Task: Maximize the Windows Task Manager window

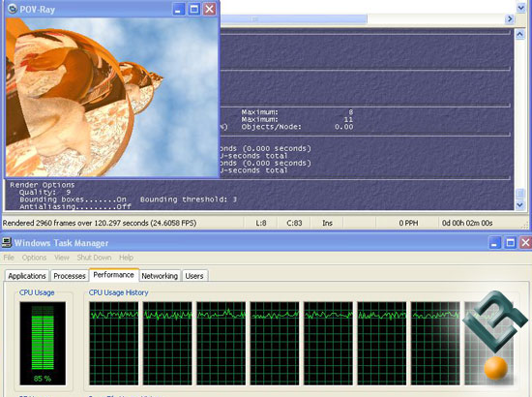Action: [x=511, y=243]
